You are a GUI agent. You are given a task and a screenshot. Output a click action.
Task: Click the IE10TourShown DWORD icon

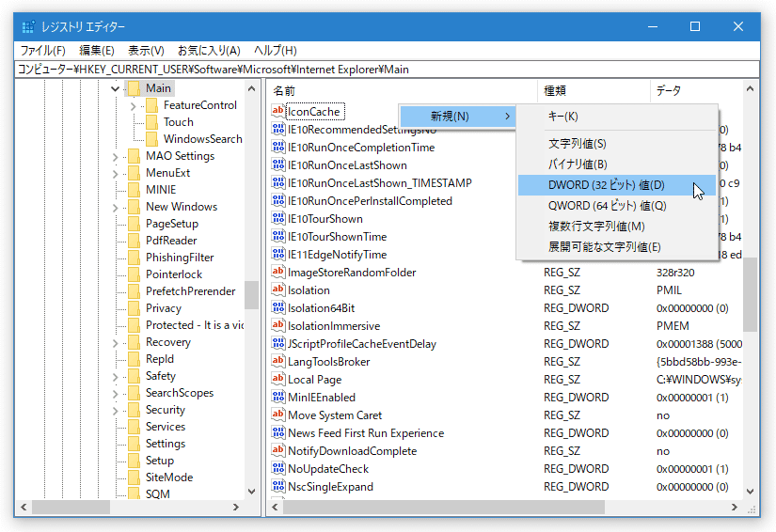click(278, 219)
